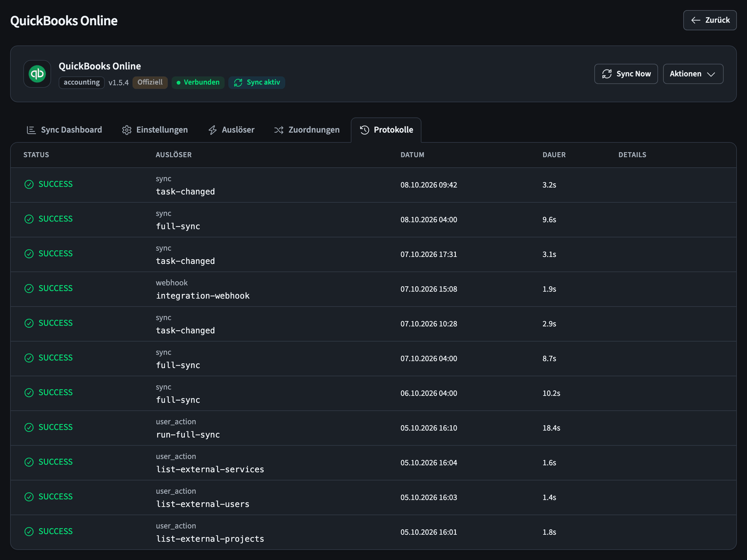Switch to the Sync Dashboard tab

click(64, 130)
